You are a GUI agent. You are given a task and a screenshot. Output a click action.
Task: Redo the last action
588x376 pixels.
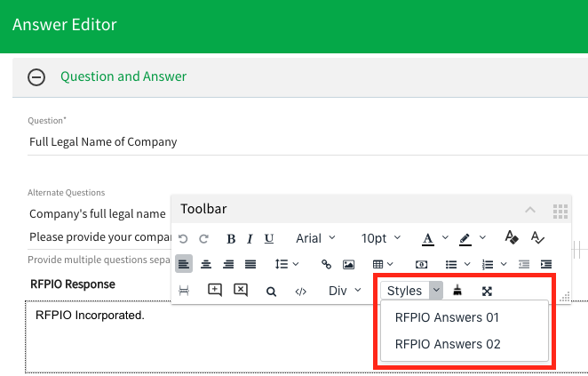click(x=203, y=238)
